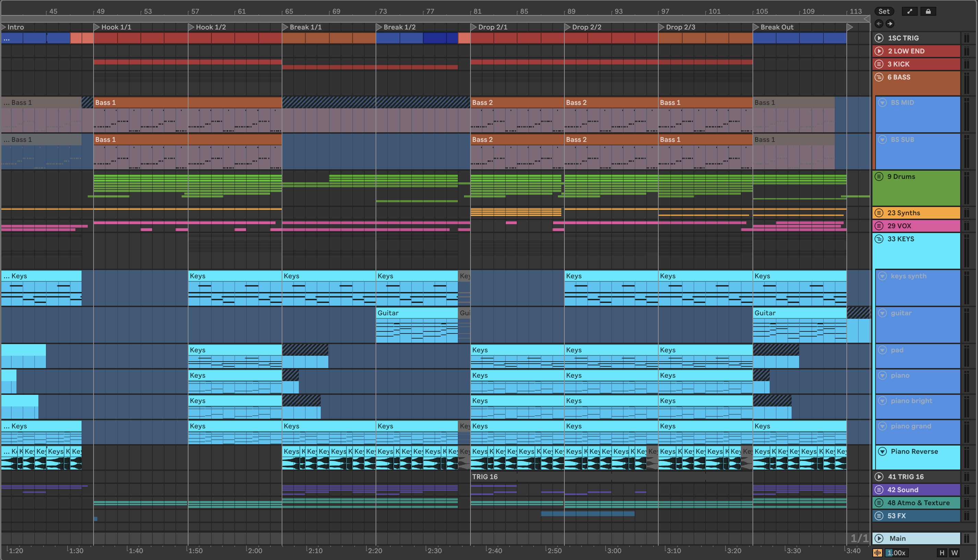The height and width of the screenshot is (560, 978).
Task: Toggle the H optimize height button
Action: pyautogui.click(x=942, y=553)
